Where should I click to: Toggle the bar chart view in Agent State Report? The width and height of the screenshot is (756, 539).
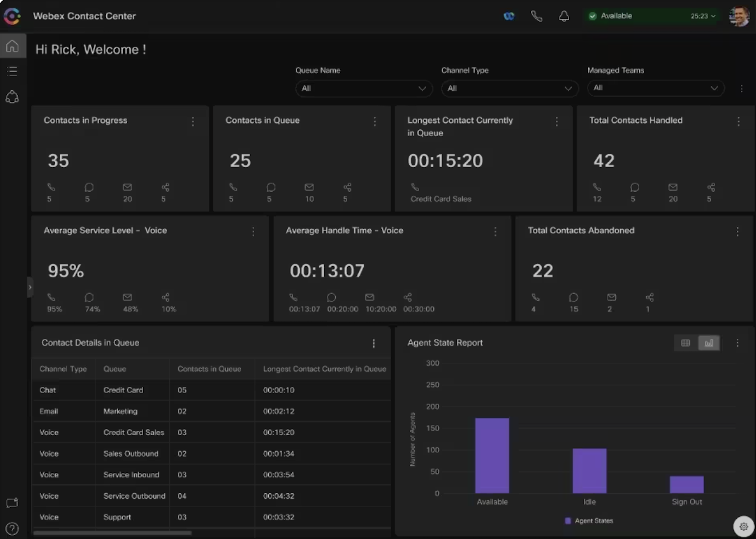coord(708,343)
